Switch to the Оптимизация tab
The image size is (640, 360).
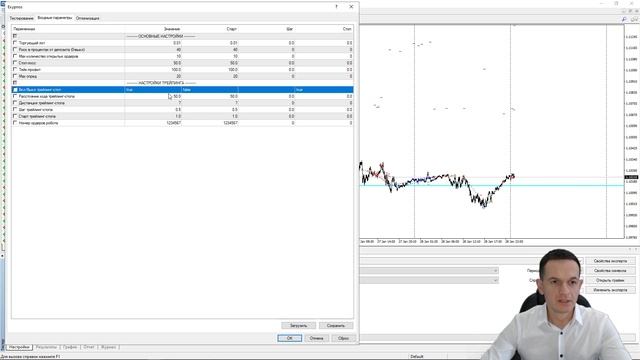point(87,18)
